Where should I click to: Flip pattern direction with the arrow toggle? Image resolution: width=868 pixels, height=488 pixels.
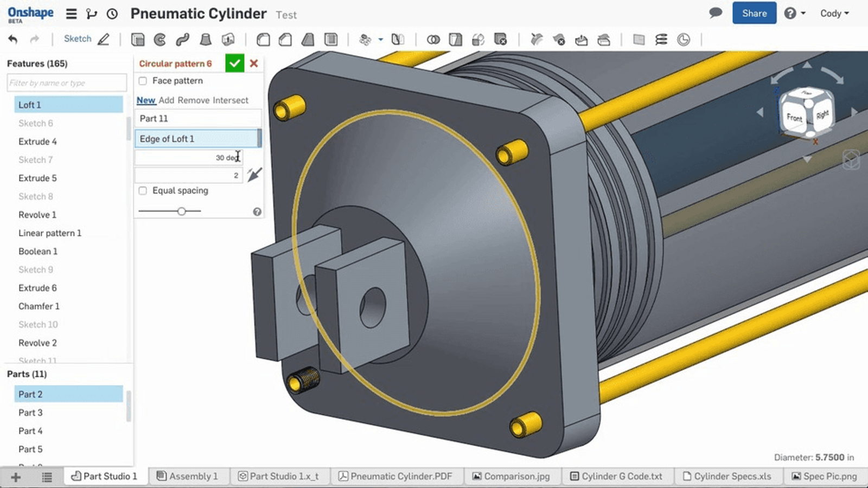click(x=254, y=175)
